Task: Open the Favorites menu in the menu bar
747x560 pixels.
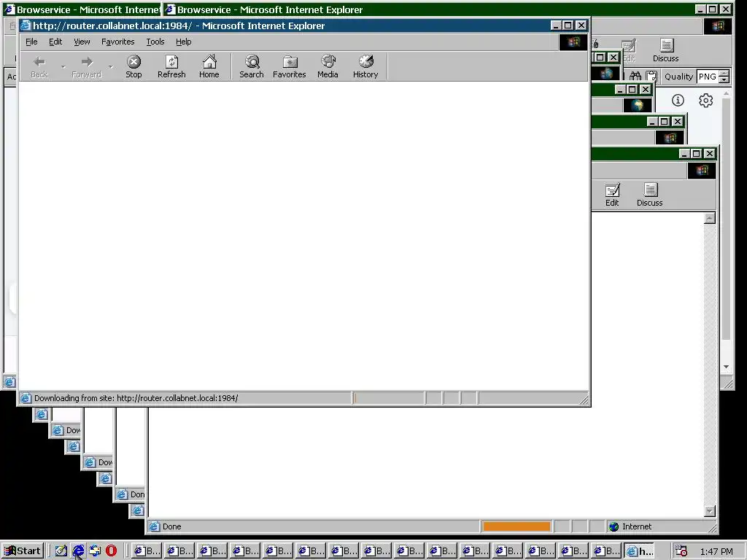Action: pyautogui.click(x=117, y=42)
